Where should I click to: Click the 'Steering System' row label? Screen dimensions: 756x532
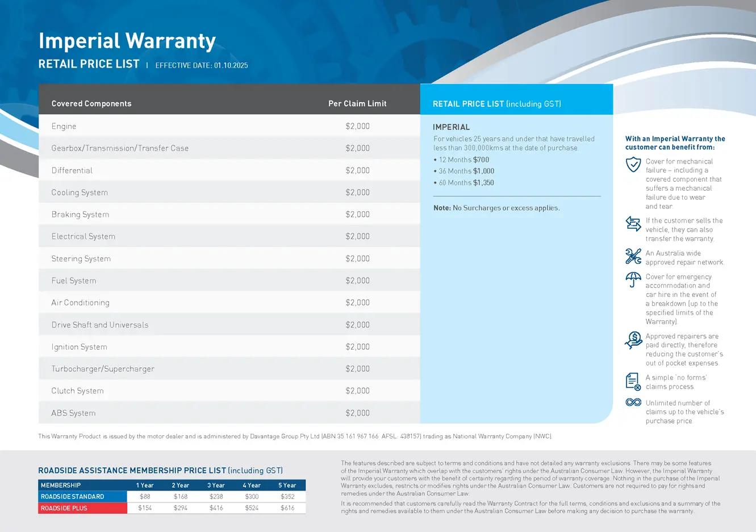click(x=81, y=258)
